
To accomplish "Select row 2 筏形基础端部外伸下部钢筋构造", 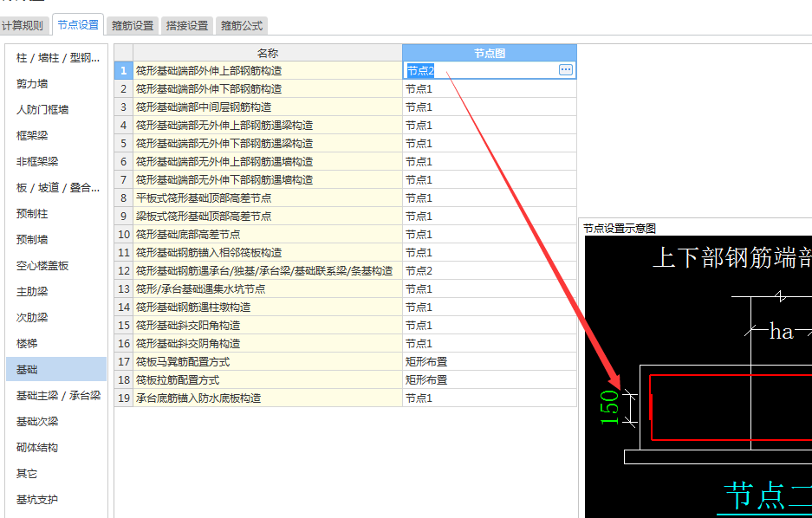I will pos(268,88).
